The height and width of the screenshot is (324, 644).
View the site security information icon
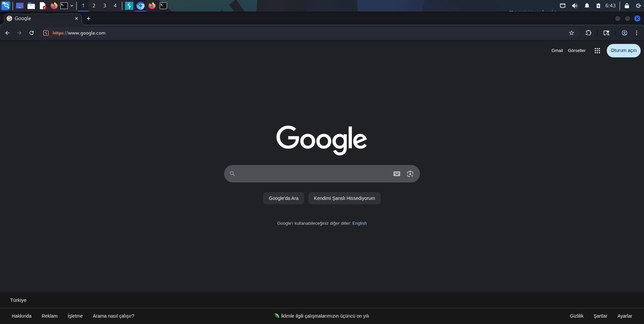pyautogui.click(x=46, y=33)
